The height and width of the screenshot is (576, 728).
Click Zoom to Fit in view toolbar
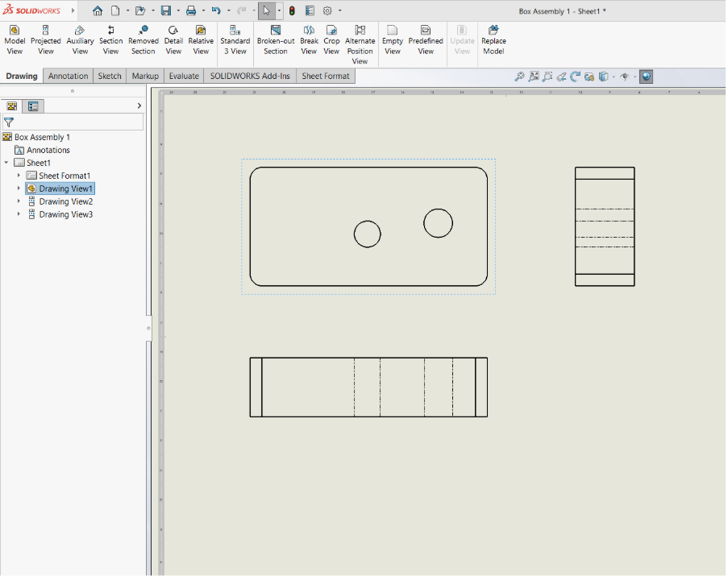pyautogui.click(x=519, y=77)
